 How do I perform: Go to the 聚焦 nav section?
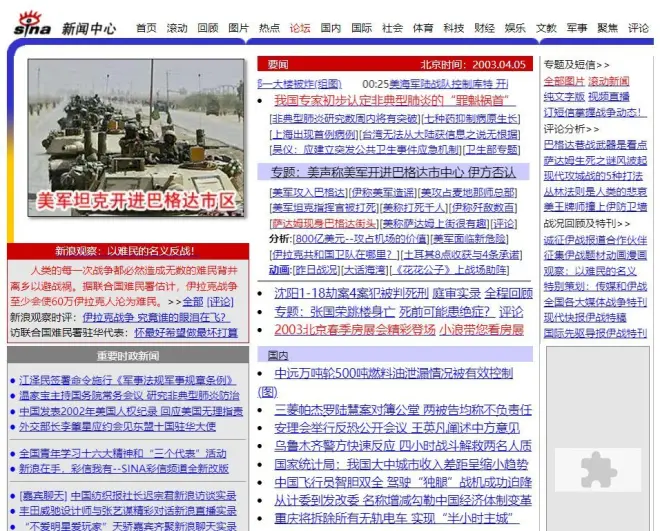click(x=607, y=28)
